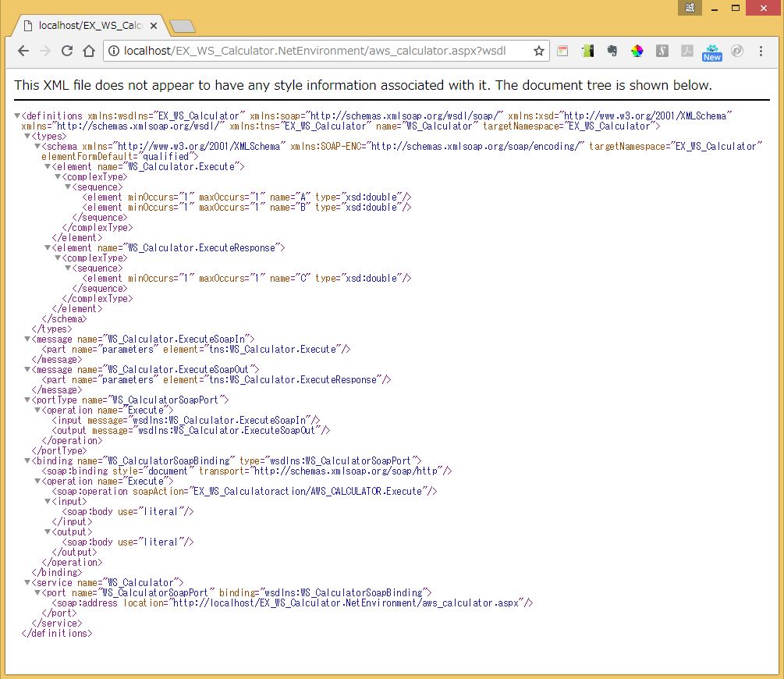Open Chrome's three-dot menu
Viewport: 784px width, 679px height.
point(761,51)
